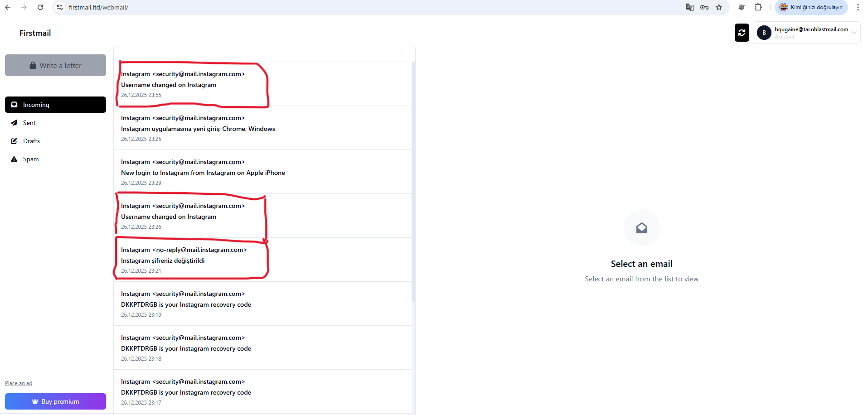Click the Spam warning triangle icon
Viewport: 868px width, 415px height.
click(14, 159)
